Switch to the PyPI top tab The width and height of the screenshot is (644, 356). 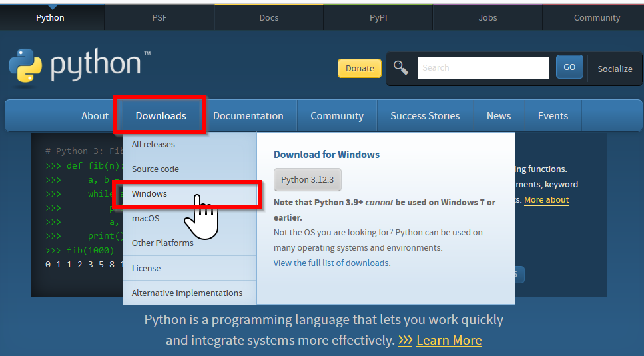[x=378, y=18]
